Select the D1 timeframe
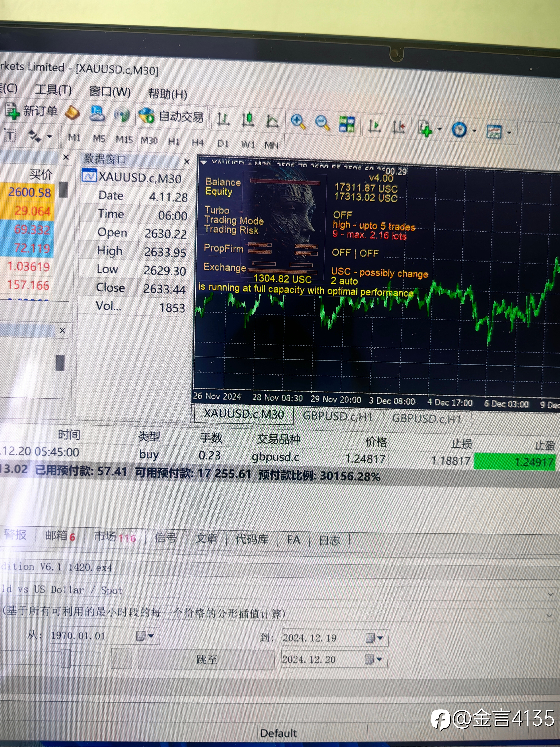Image resolution: width=560 pixels, height=747 pixels. pos(223,144)
